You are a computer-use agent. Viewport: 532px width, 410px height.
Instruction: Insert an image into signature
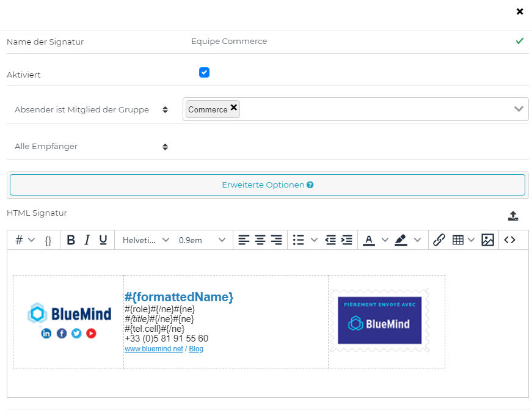[487, 240]
